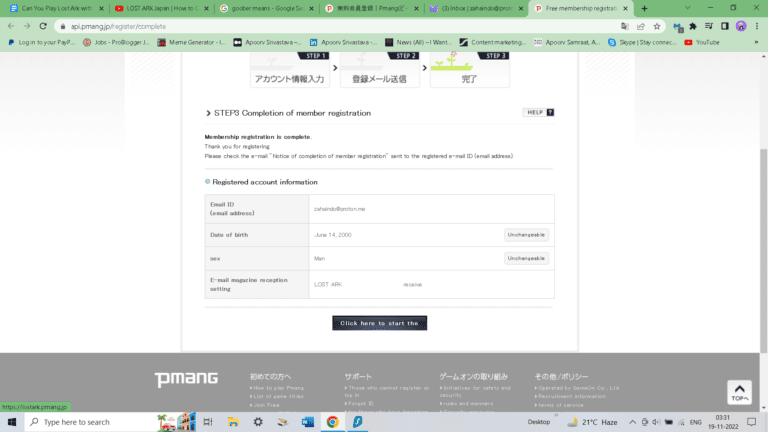Screen dimensions: 768x432
Task: Open the Chrome three-dot menu
Action: point(756,26)
